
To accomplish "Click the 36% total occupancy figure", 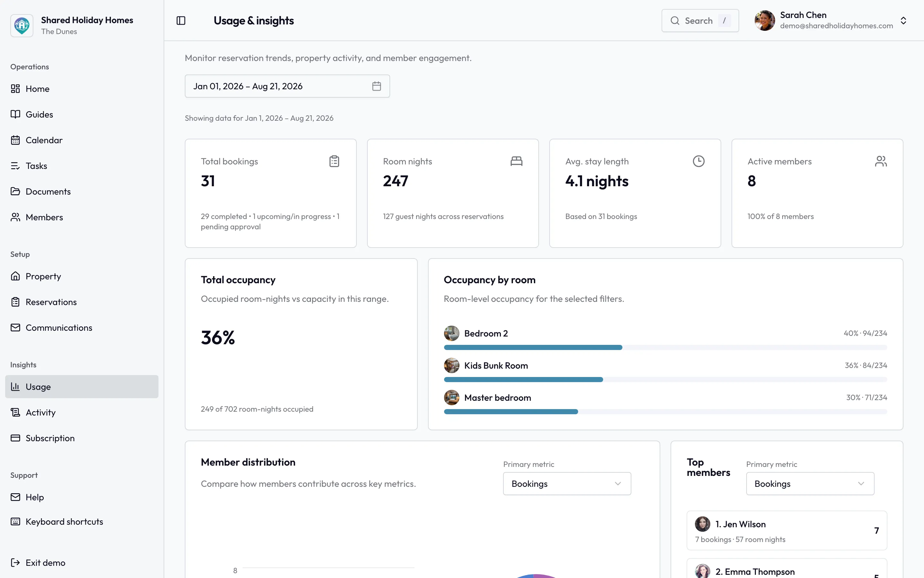I will [x=218, y=337].
